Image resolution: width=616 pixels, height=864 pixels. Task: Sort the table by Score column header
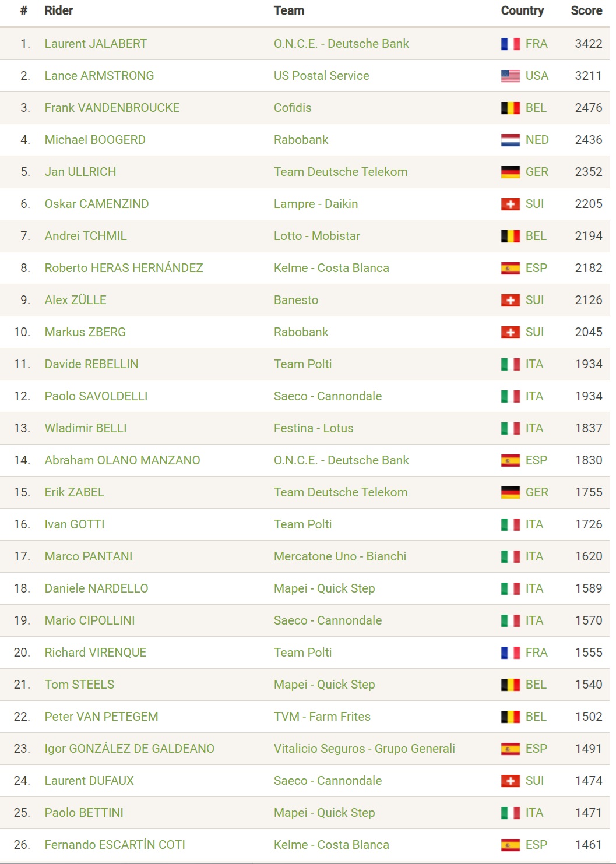pyautogui.click(x=586, y=10)
